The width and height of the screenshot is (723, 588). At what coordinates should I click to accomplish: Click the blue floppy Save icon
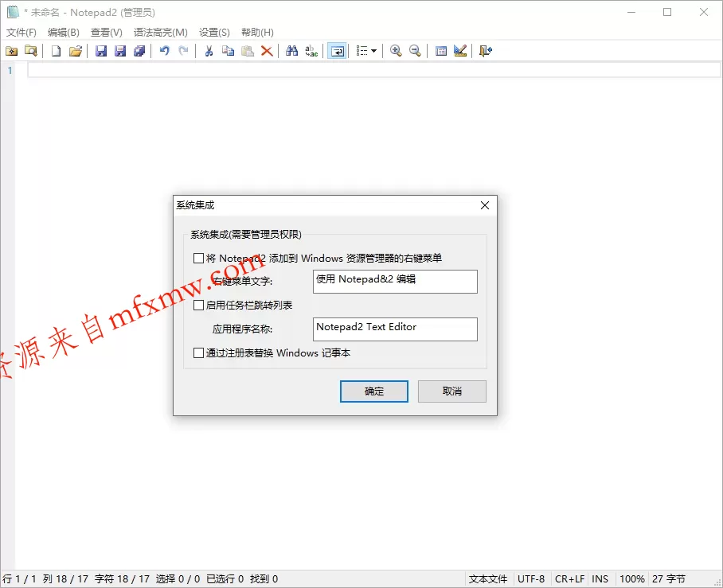point(101,51)
